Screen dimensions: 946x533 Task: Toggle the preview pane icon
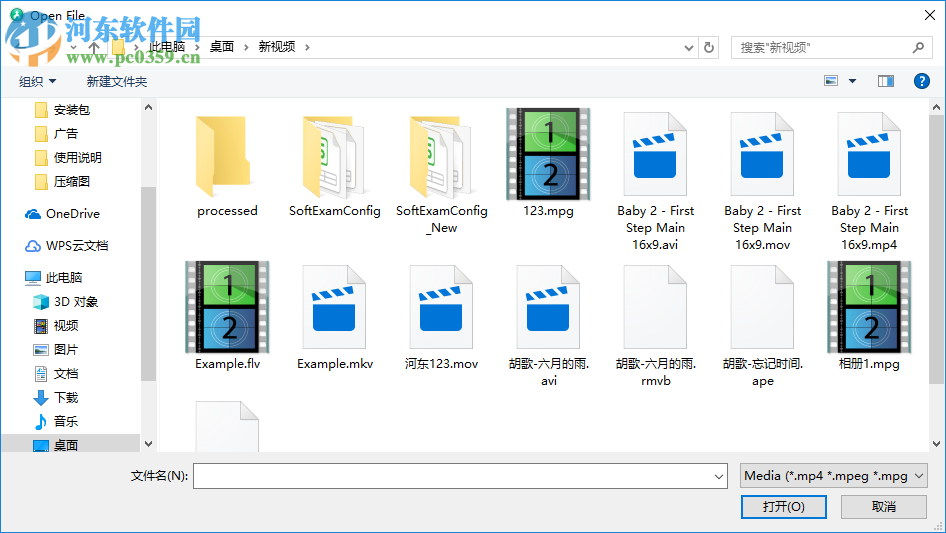click(886, 81)
